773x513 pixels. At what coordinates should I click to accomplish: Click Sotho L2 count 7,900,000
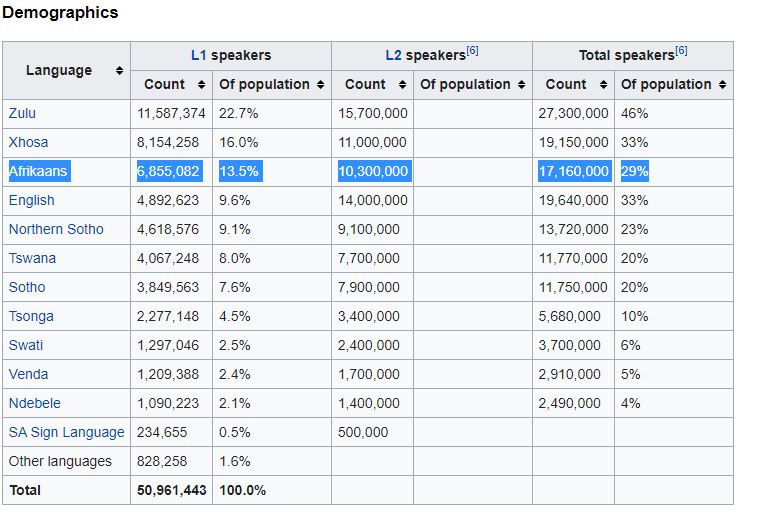369,287
